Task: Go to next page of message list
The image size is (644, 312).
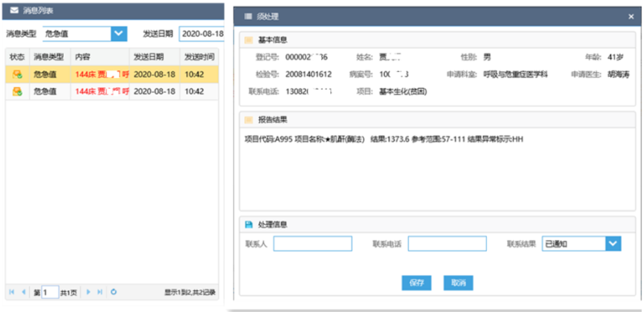Action: click(88, 292)
